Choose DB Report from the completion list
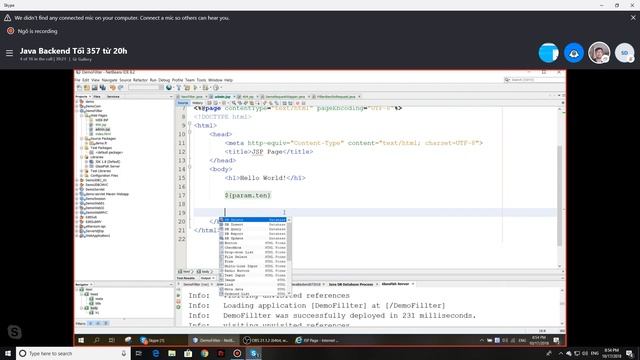 point(253,233)
